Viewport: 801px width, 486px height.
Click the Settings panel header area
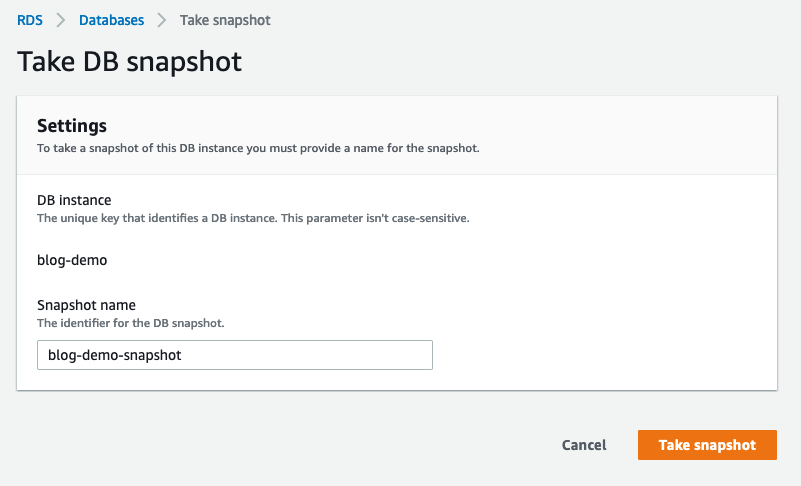[600, 135]
